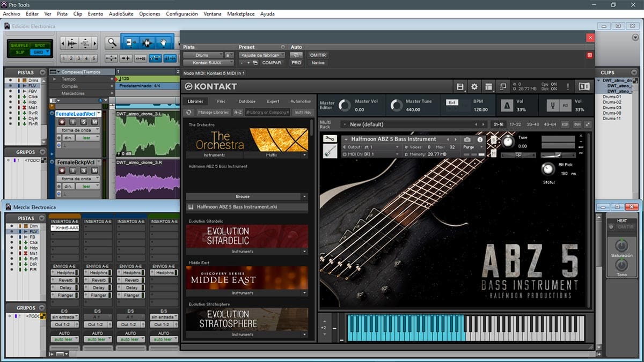The width and height of the screenshot is (644, 362).
Task: Adjust the Saturación knob in HEAT panel
Action: pyautogui.click(x=621, y=247)
